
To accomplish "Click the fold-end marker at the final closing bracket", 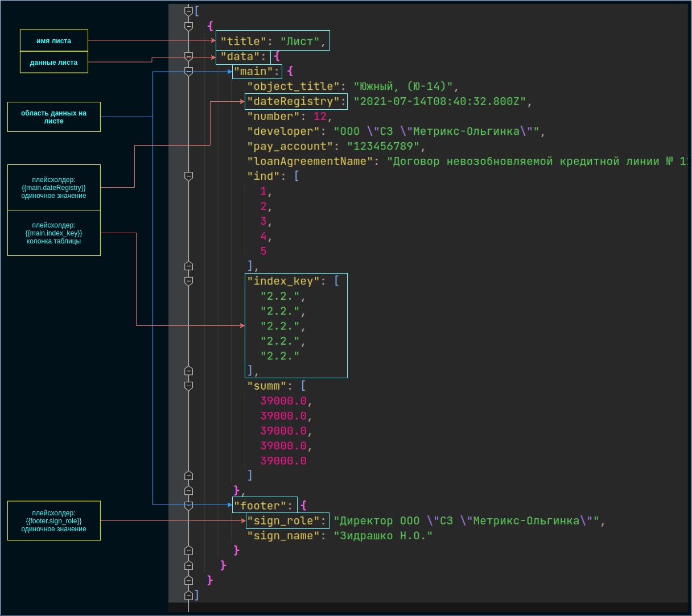I will point(189,595).
